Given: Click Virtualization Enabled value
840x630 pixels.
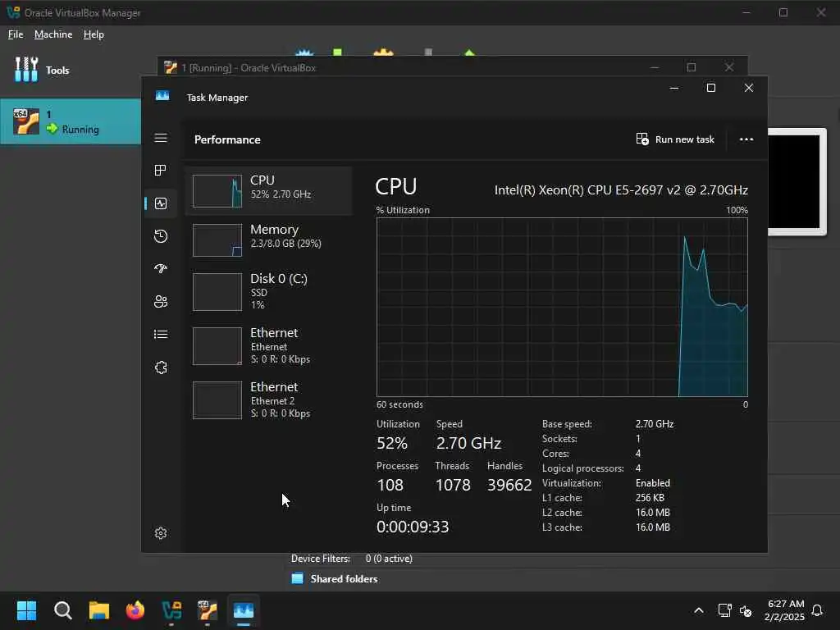Looking at the screenshot, I should (x=652, y=483).
